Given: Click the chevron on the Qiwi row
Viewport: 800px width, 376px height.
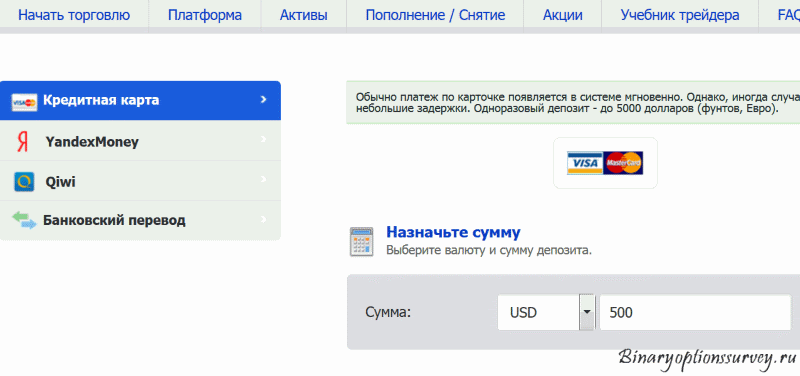Looking at the screenshot, I should pyautogui.click(x=263, y=179).
